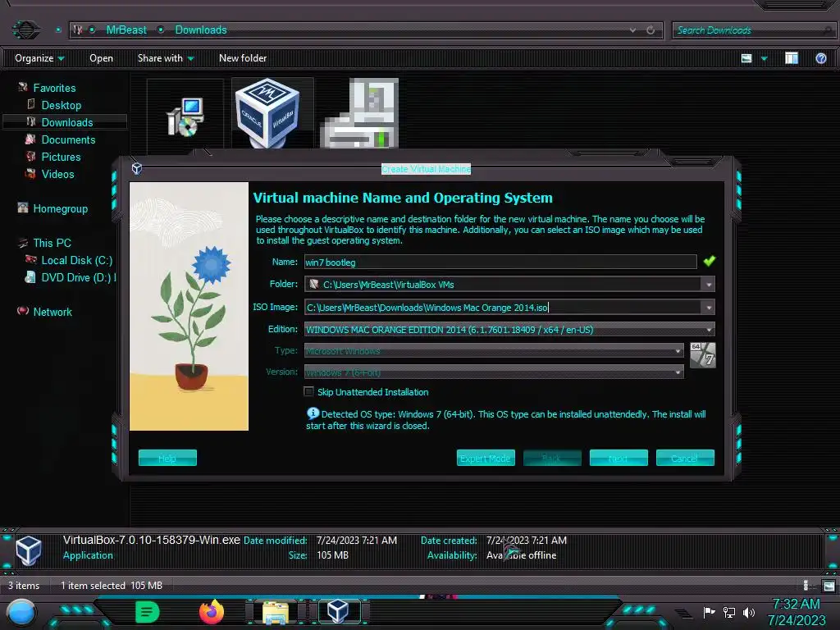840x630 pixels.
Task: Open Videos in the navigation pane
Action: [57, 174]
